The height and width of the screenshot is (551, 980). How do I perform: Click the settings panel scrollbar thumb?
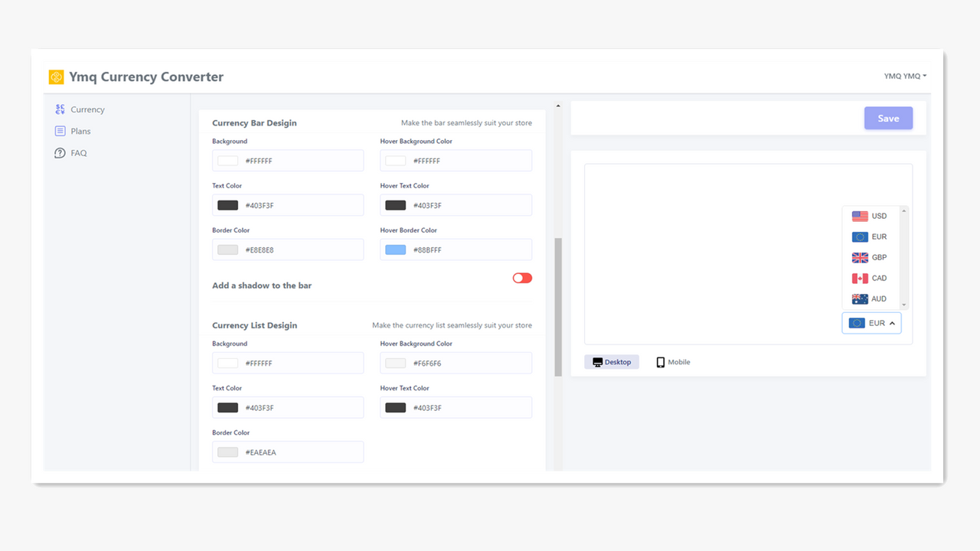(x=558, y=307)
